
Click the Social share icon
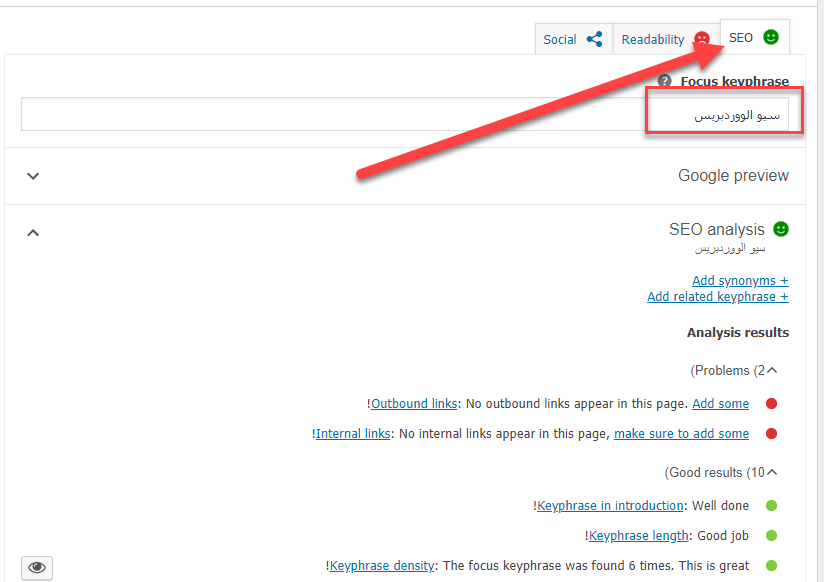(x=594, y=39)
